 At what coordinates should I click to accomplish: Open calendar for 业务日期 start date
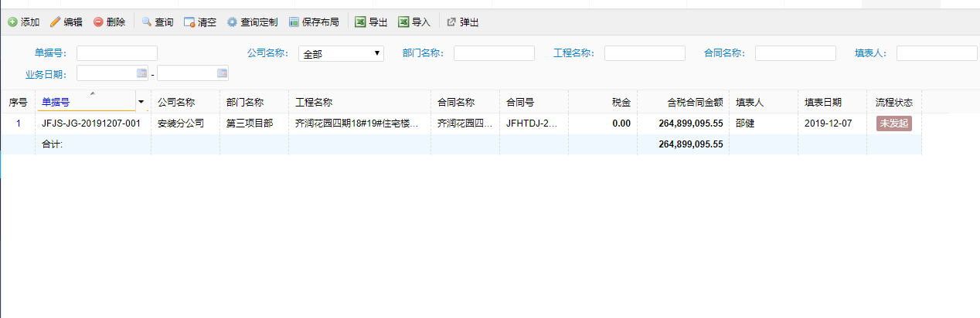pyautogui.click(x=141, y=73)
